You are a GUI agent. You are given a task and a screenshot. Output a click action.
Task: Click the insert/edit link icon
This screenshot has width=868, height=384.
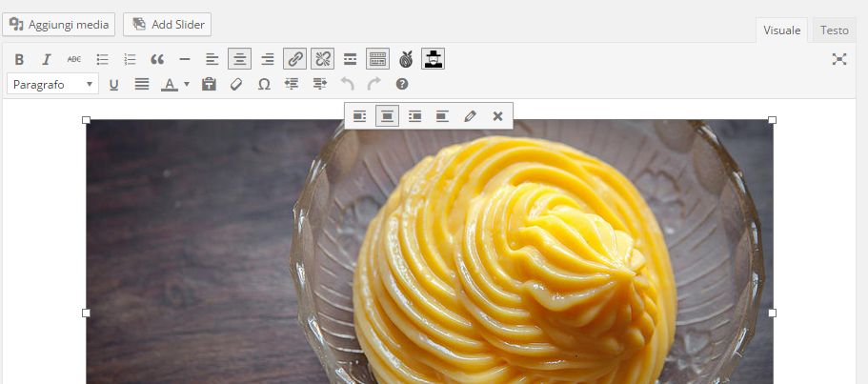[295, 59]
